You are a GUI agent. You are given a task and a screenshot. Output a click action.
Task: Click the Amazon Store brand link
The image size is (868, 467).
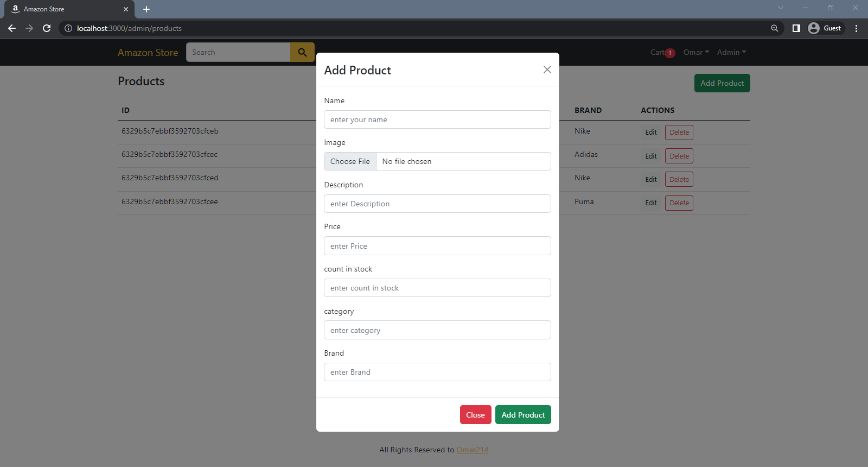click(x=148, y=53)
